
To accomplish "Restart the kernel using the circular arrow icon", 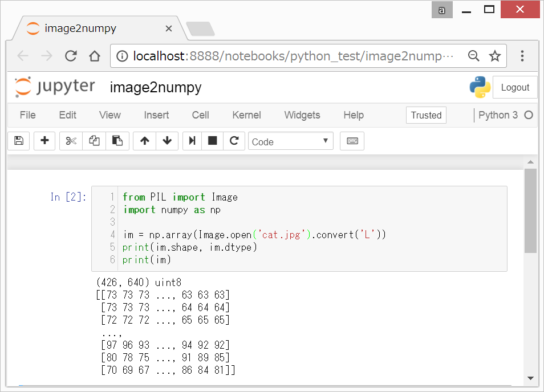I will coord(234,141).
